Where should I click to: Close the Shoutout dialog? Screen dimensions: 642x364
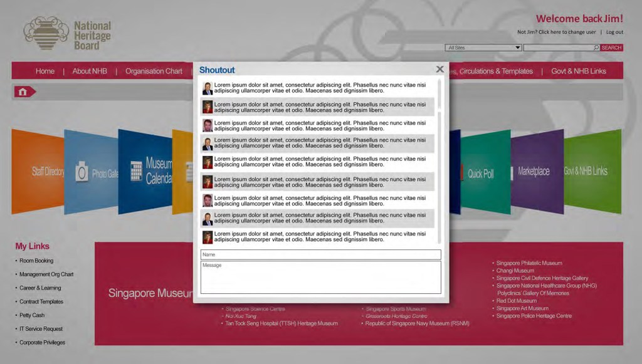439,70
